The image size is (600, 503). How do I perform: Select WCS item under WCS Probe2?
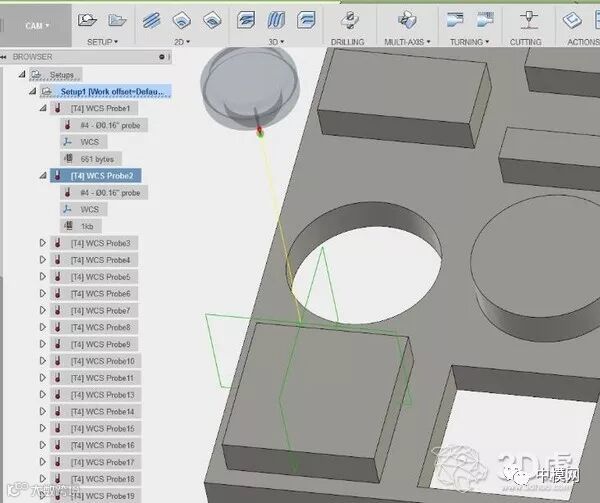83,209
